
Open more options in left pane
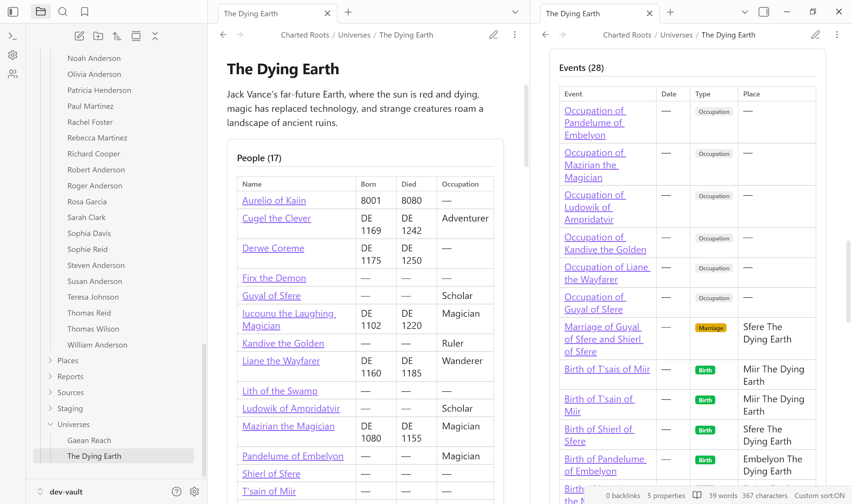tap(515, 35)
